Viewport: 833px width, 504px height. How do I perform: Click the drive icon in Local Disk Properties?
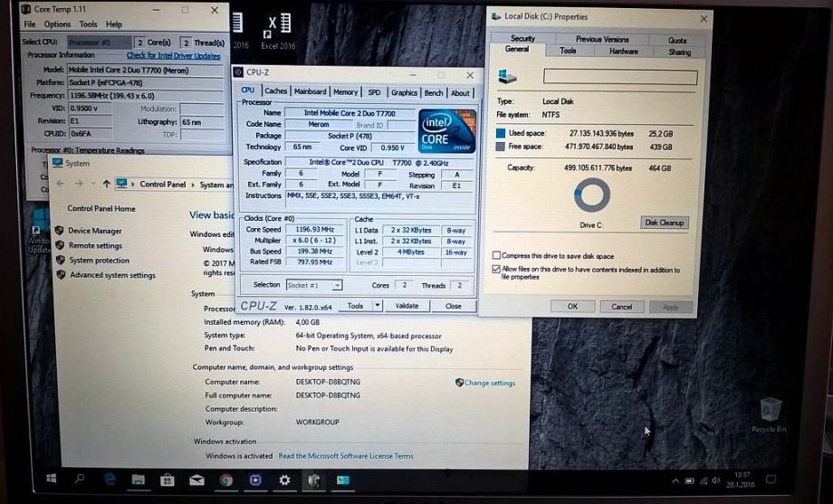pyautogui.click(x=507, y=77)
